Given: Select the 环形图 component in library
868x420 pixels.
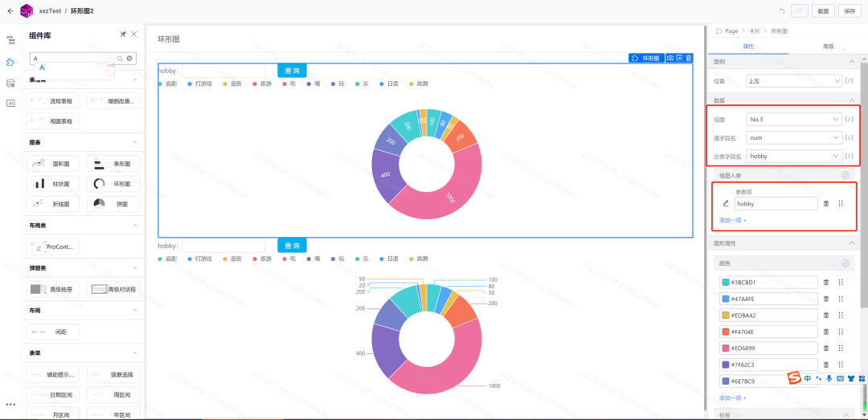Looking at the screenshot, I should (x=113, y=184).
